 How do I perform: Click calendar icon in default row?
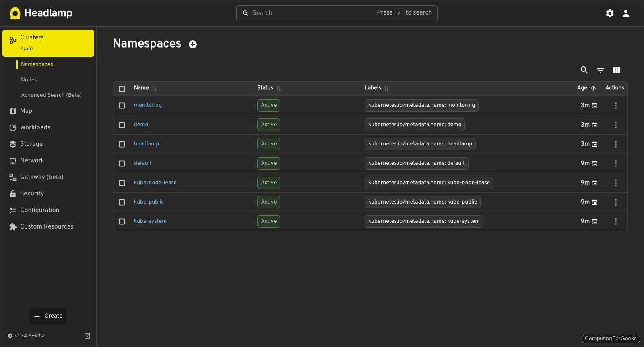(x=594, y=164)
